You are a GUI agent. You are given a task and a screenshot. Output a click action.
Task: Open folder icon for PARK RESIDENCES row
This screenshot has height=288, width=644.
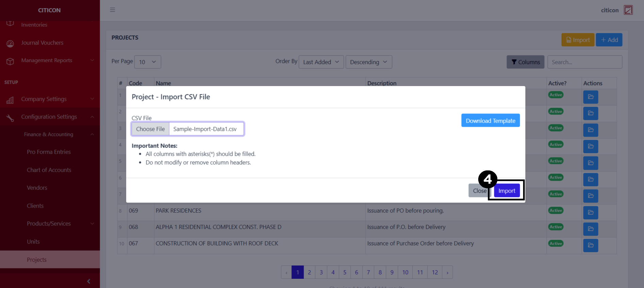[x=590, y=212]
